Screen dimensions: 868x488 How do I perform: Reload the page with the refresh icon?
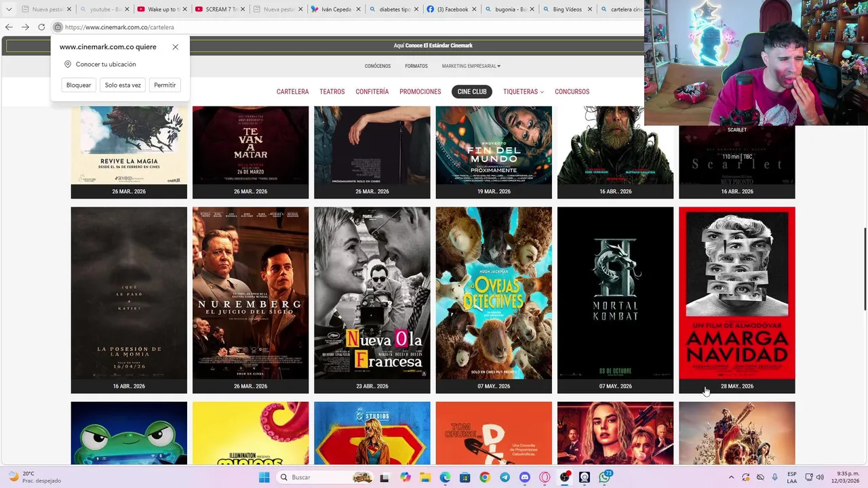[x=41, y=27]
